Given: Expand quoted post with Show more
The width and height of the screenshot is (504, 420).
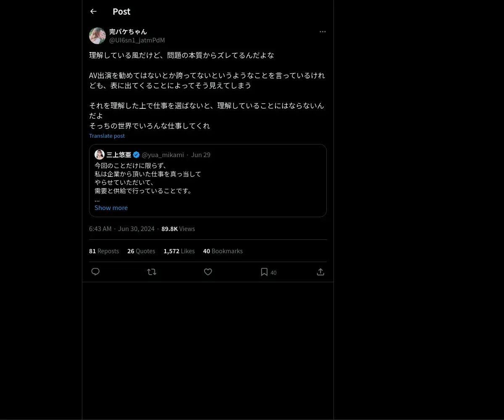Looking at the screenshot, I should [111, 207].
